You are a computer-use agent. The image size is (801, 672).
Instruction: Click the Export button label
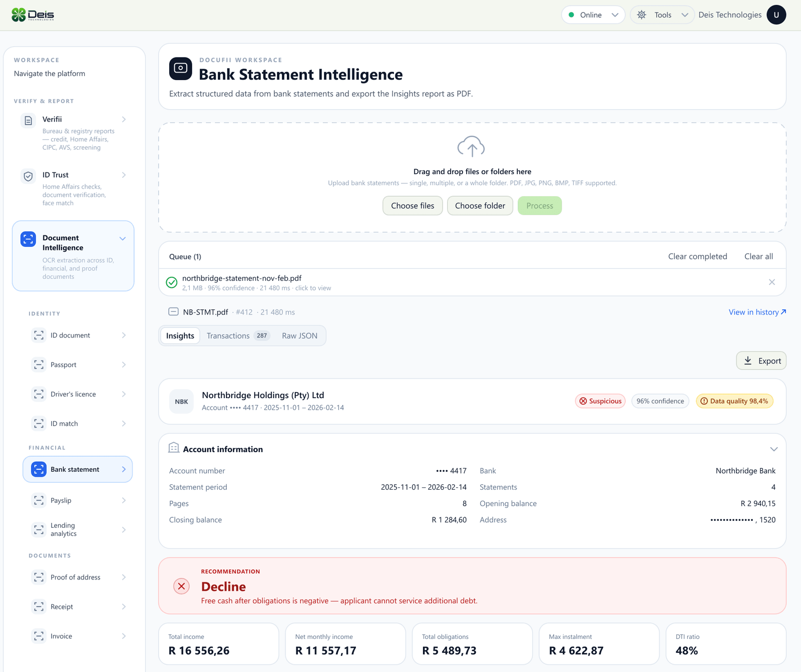tap(769, 361)
